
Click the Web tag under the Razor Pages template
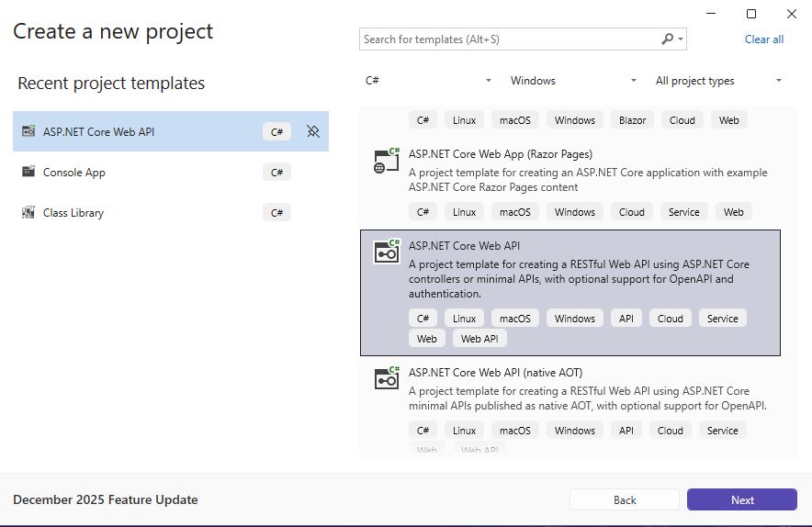733,212
